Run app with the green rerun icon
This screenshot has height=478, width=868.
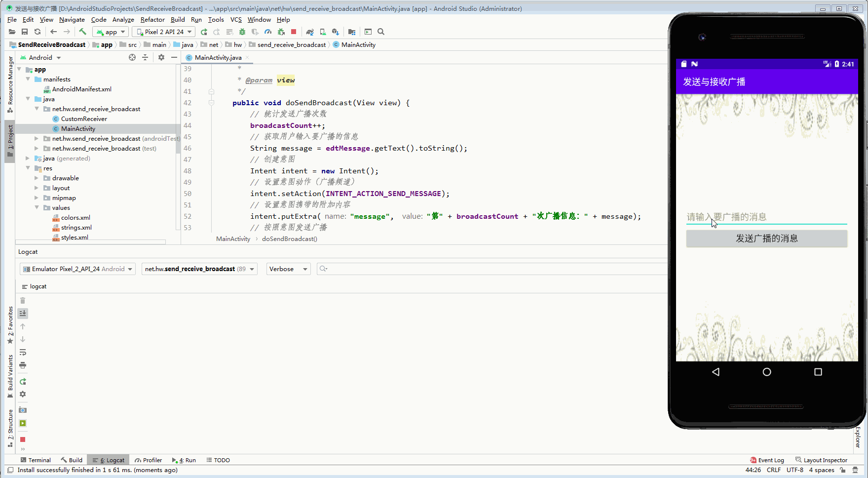204,32
